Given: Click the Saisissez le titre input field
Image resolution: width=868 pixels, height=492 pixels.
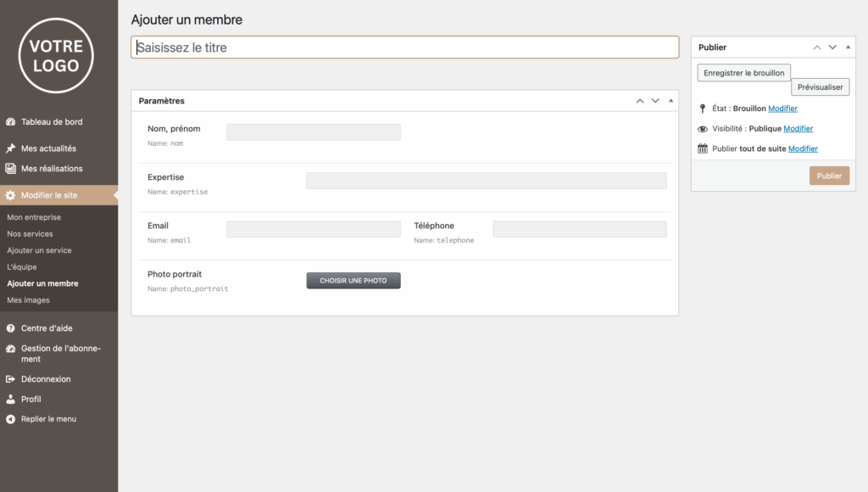Looking at the screenshot, I should coord(404,48).
